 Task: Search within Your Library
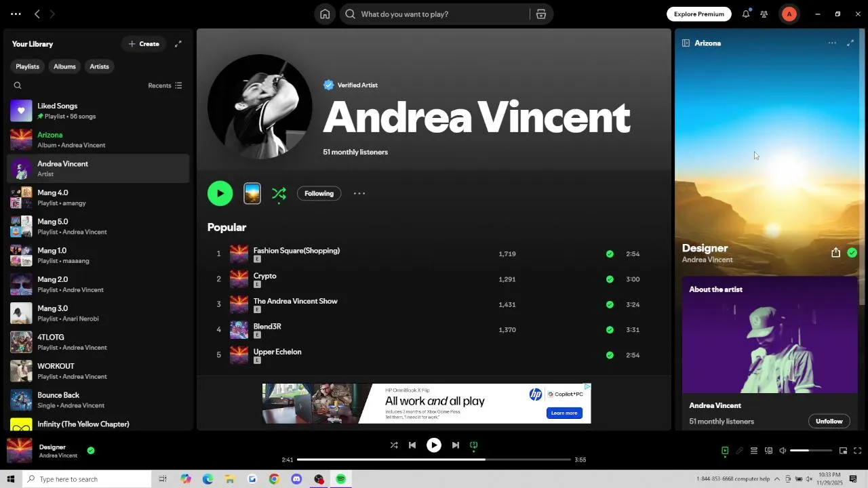[x=18, y=85]
